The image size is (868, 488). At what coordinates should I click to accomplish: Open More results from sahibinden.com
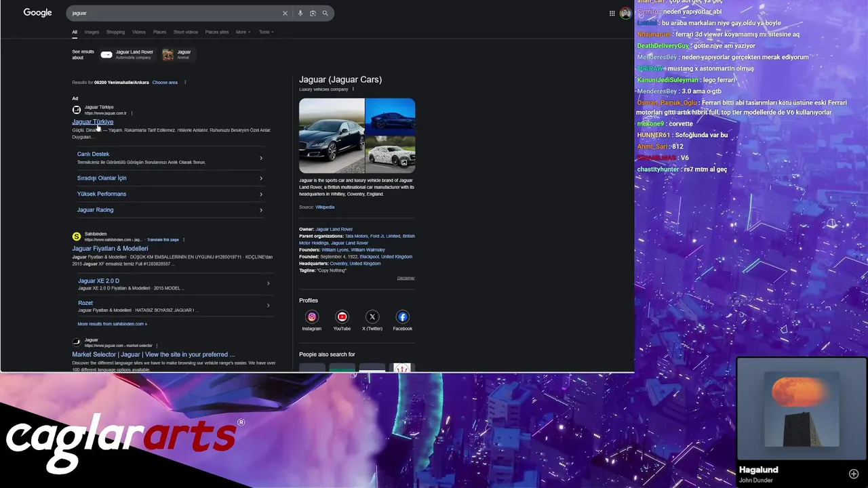pos(112,324)
